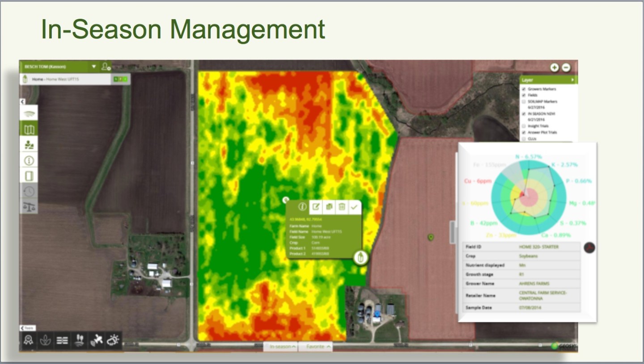The height and width of the screenshot is (364, 644).
Task: Click the award ribbon tool icon
Action: click(x=29, y=340)
